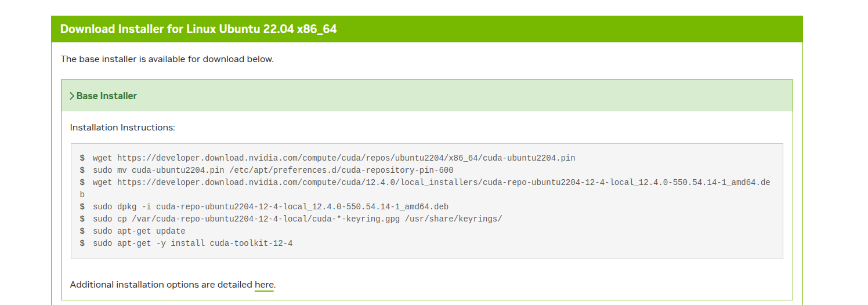This screenshot has width=868, height=305.
Task: Open the 'here' additional options link
Action: coord(264,285)
